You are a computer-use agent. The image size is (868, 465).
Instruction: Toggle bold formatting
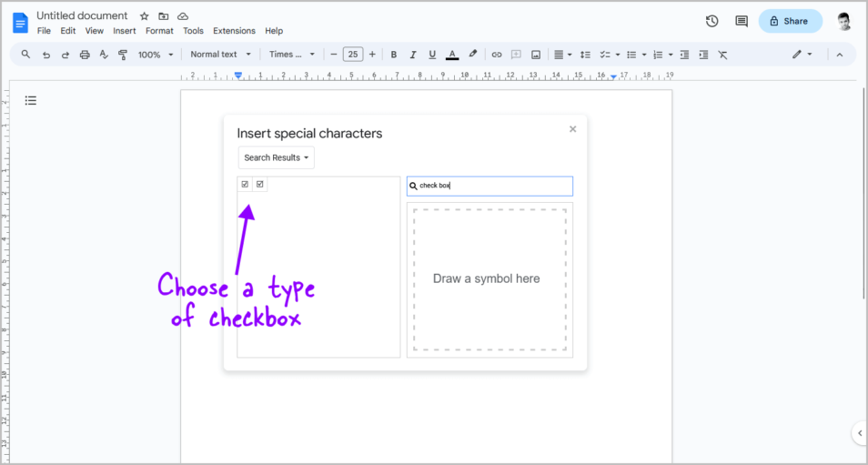pos(394,55)
